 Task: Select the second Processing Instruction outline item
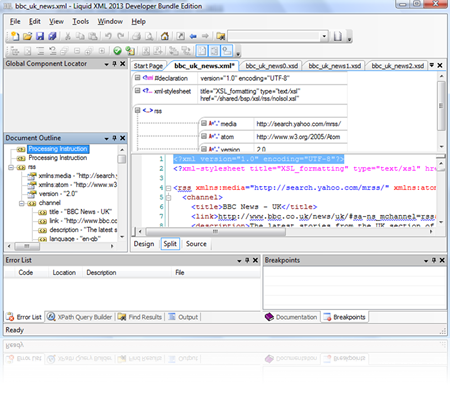pyautogui.click(x=58, y=158)
